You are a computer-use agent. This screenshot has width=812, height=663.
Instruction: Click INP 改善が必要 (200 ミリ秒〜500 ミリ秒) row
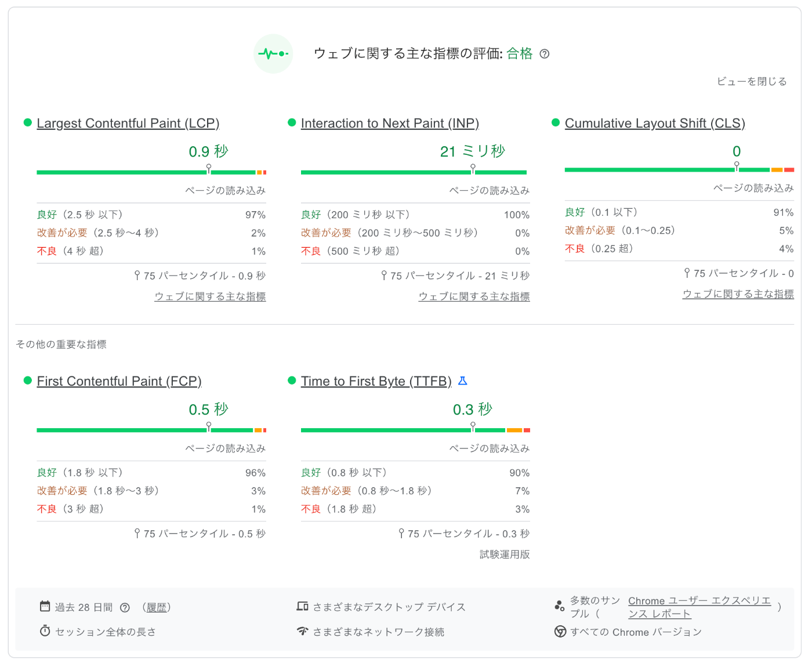click(x=415, y=233)
